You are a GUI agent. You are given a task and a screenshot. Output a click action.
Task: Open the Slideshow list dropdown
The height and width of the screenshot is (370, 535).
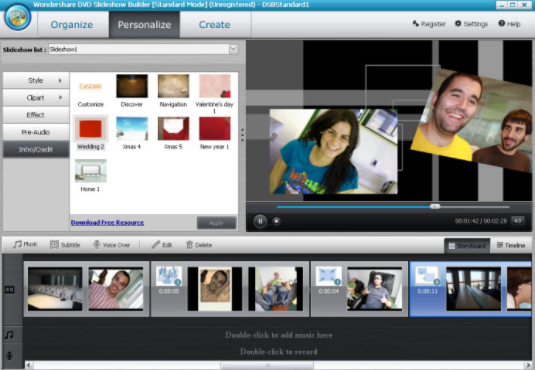click(x=233, y=49)
